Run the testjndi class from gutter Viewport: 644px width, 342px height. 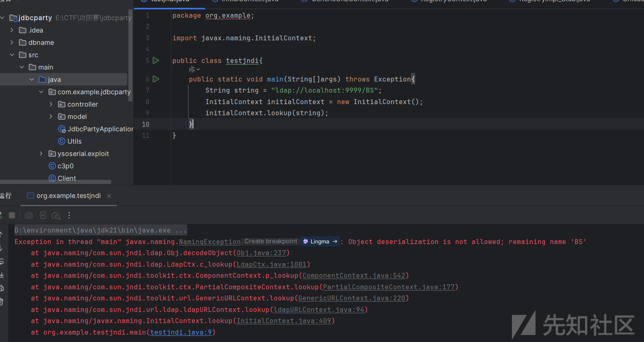coord(156,60)
